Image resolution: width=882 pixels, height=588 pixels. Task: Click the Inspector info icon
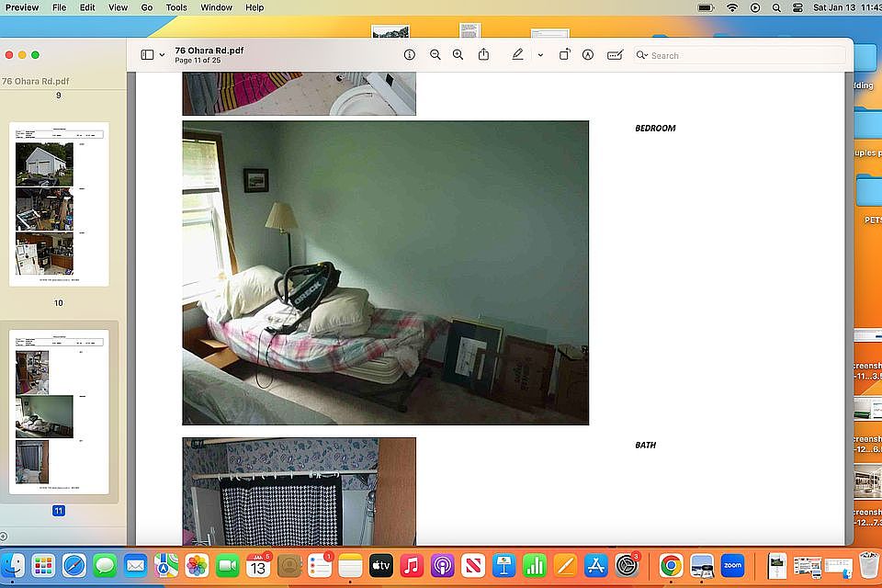coord(410,55)
